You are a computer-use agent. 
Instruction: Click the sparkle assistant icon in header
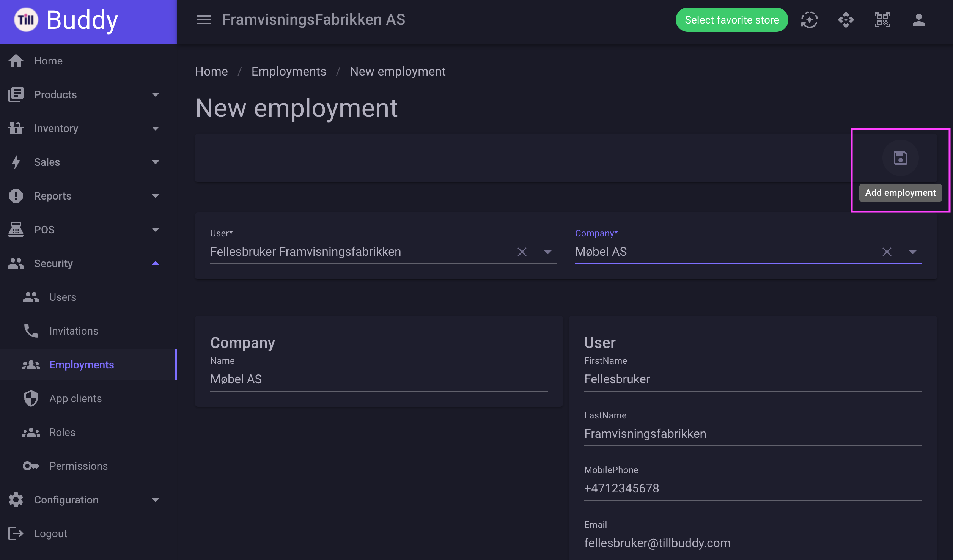pos(809,20)
